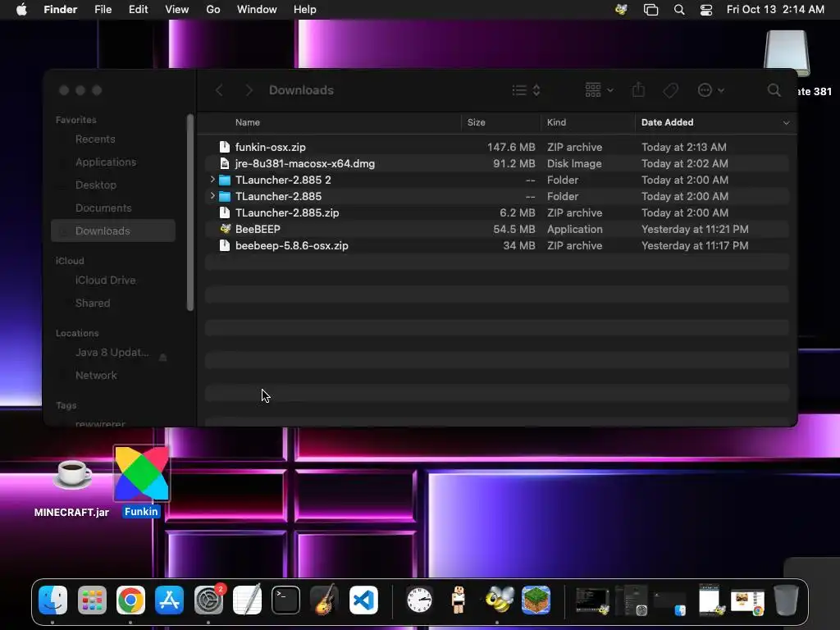This screenshot has height=630, width=840.
Task: Go forward in Finder window
Action: (x=249, y=90)
